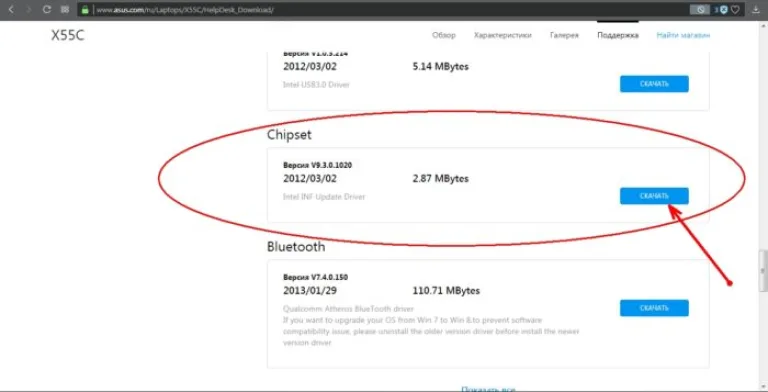This screenshot has height=392, width=768.
Task: Go back with the browser back arrow
Action: [x=11, y=9]
